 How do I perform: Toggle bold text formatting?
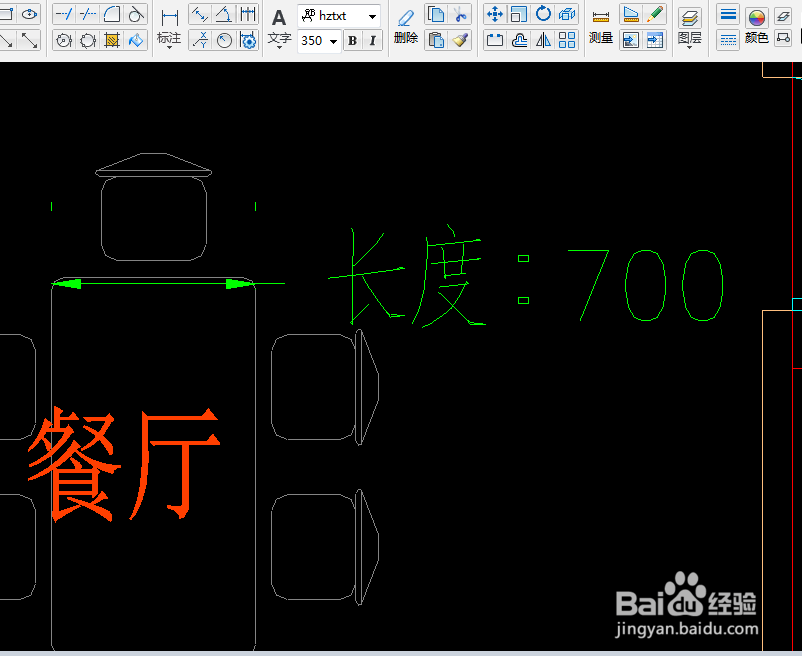coord(352,40)
